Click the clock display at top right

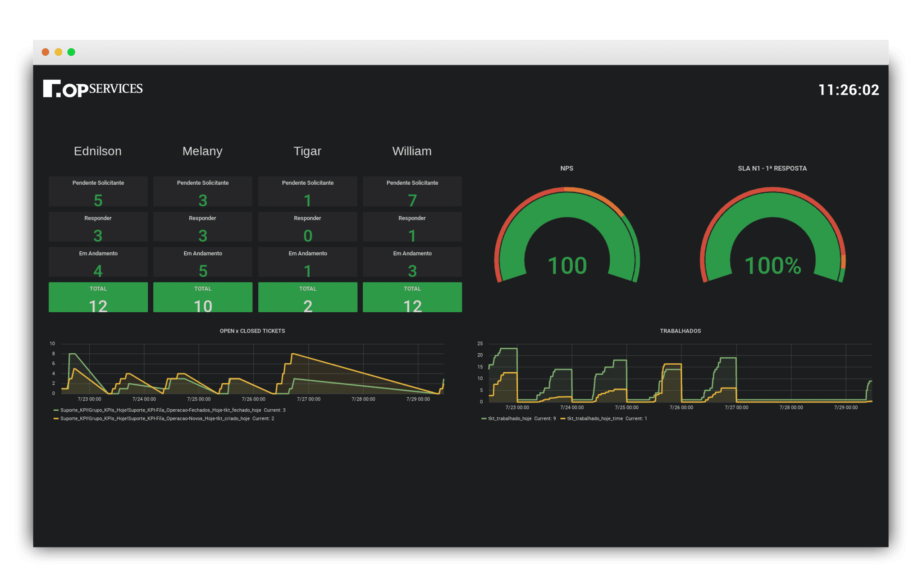848,90
